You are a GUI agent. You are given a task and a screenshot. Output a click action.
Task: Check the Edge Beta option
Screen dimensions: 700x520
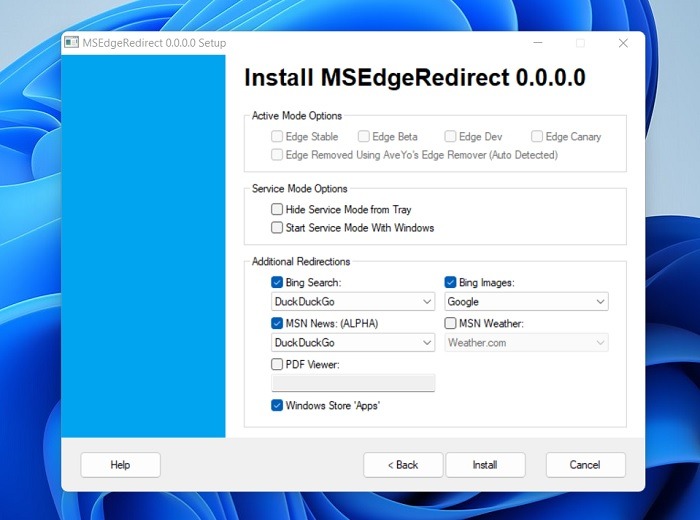(x=363, y=136)
